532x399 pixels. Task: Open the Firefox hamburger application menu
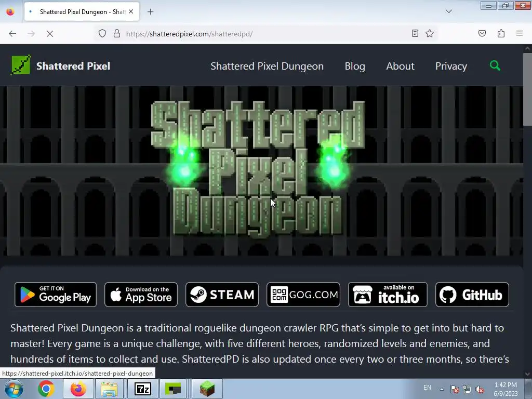pos(519,33)
